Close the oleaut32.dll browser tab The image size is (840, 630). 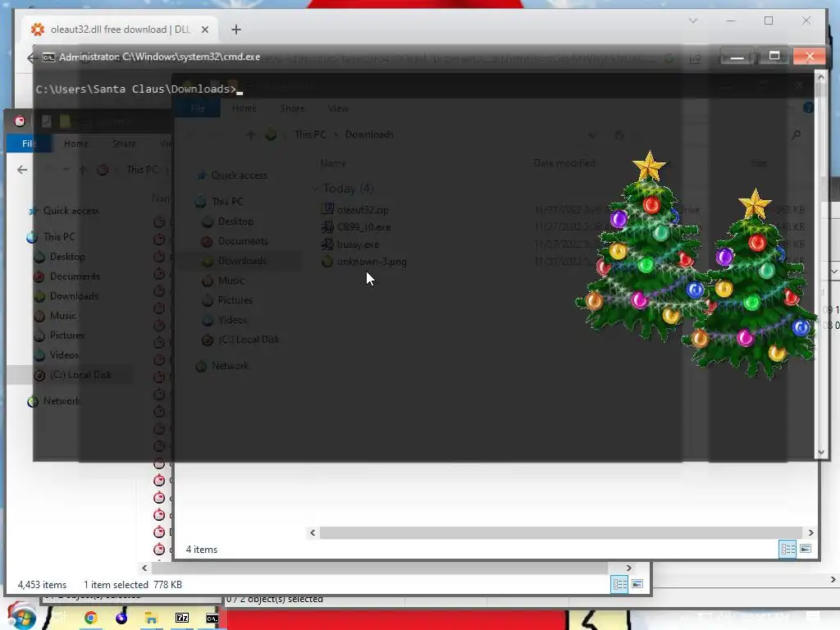point(204,30)
